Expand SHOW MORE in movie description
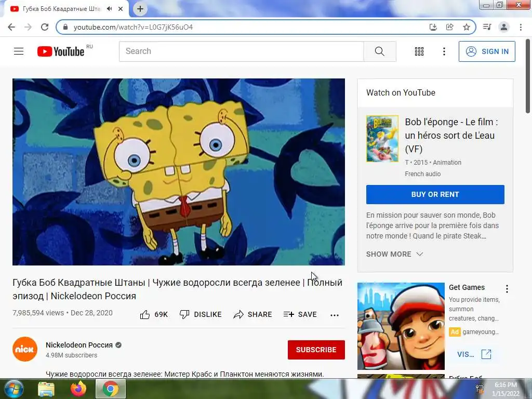 pyautogui.click(x=395, y=254)
